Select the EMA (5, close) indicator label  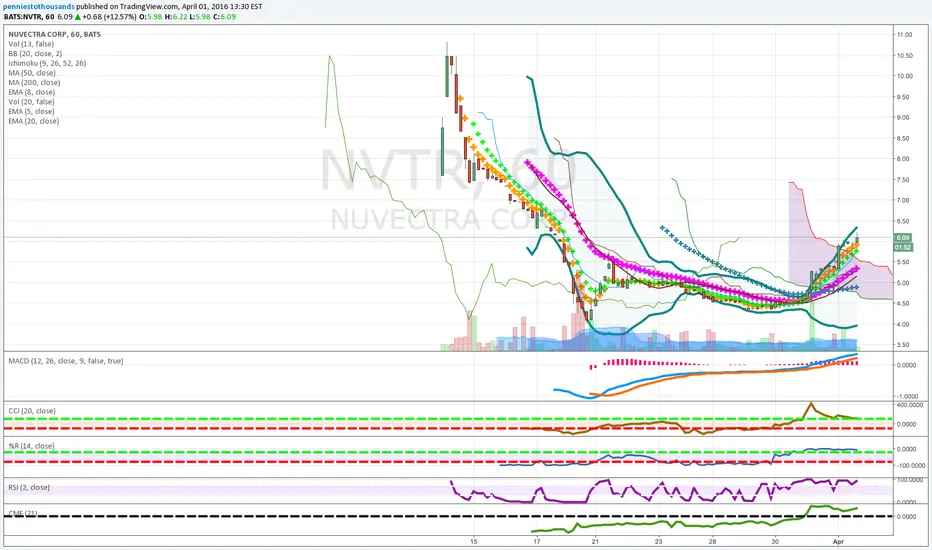click(32, 111)
